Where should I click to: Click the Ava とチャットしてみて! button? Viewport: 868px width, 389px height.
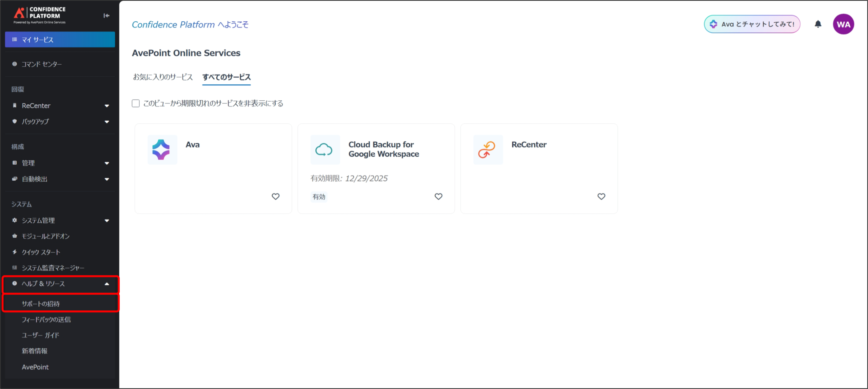click(752, 24)
